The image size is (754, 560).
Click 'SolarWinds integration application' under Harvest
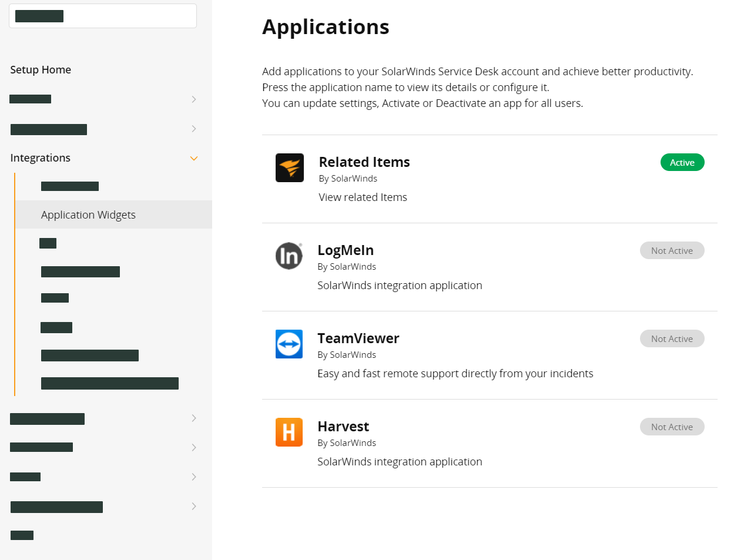coord(400,461)
